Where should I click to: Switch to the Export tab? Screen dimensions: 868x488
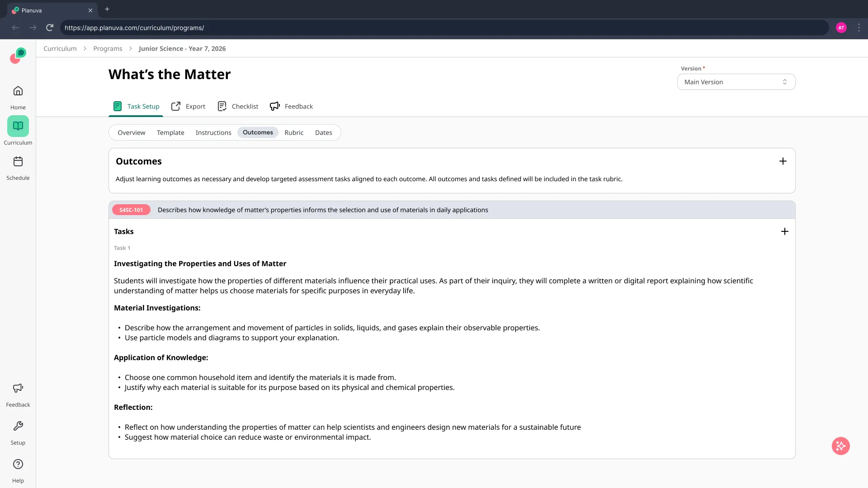pos(188,106)
